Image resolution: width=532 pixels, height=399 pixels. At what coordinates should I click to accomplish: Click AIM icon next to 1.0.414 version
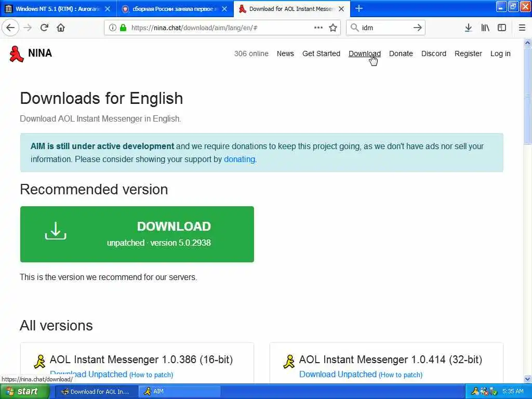pyautogui.click(x=289, y=362)
